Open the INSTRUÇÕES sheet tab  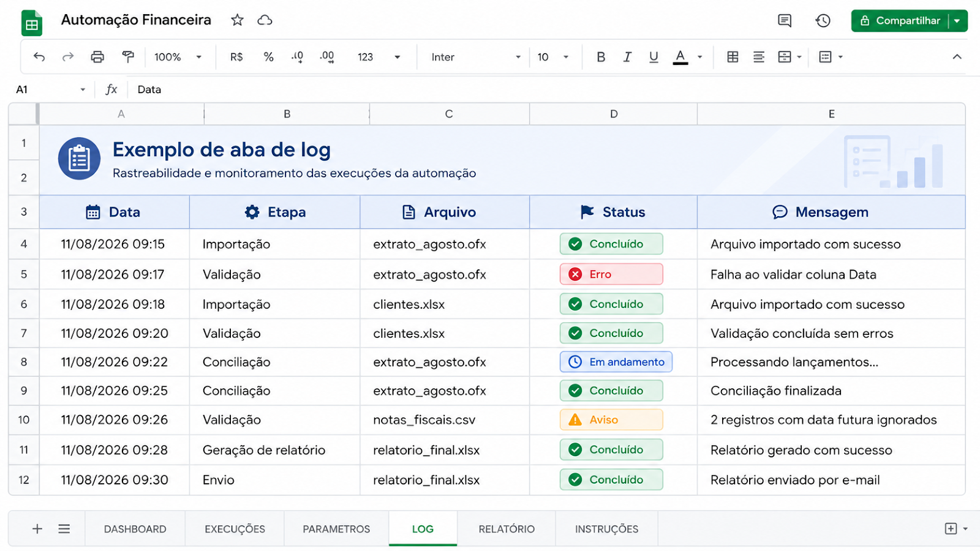606,529
